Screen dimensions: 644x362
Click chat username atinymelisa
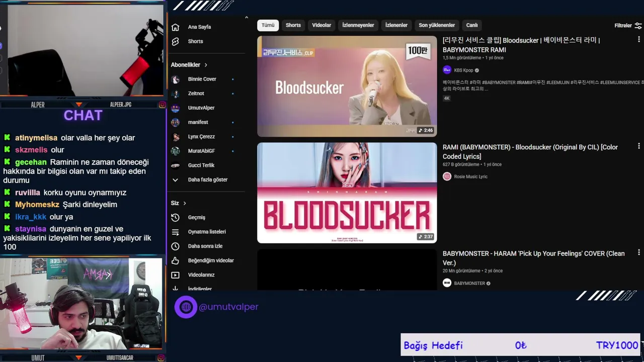(36, 138)
